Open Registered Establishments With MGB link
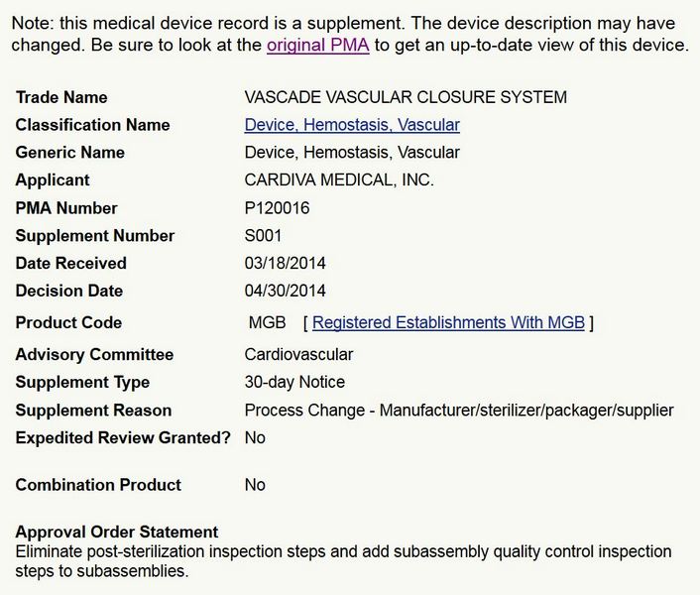Screen dimensions: 700x595 (448, 322)
